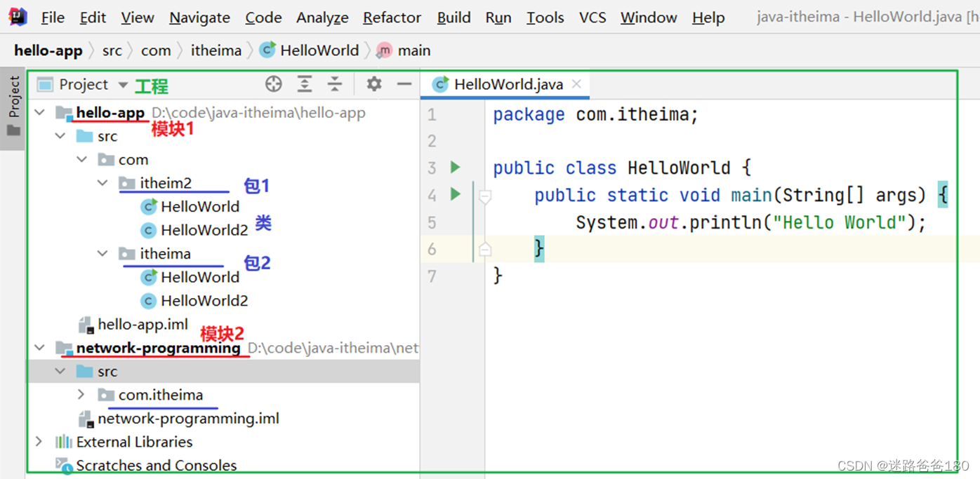Expand the com.itheima package node

coord(82,395)
